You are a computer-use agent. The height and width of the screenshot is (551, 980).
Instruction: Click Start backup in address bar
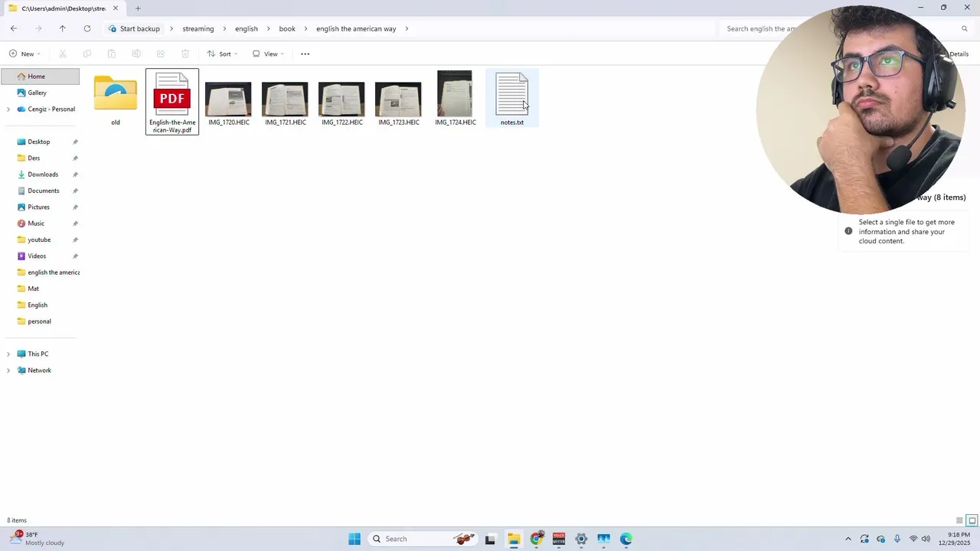click(x=135, y=28)
